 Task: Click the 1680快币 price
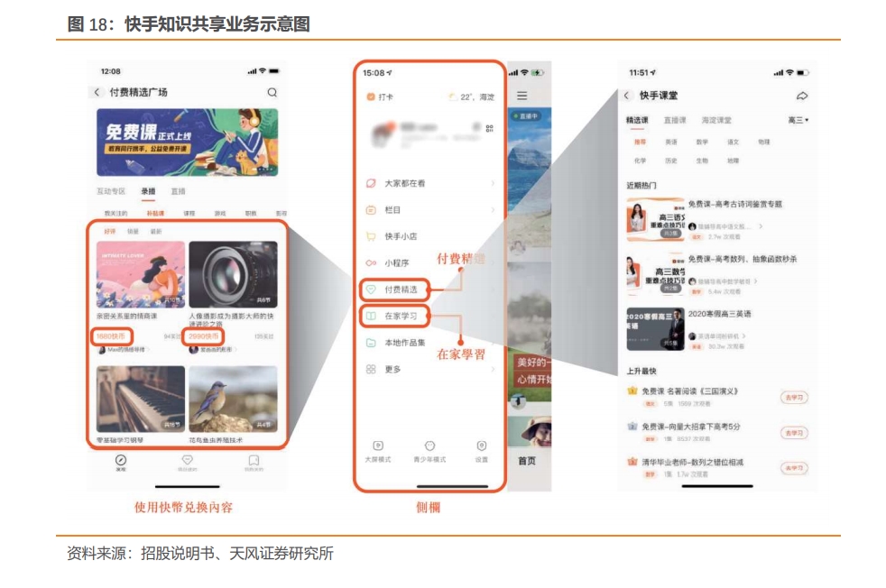pos(111,336)
